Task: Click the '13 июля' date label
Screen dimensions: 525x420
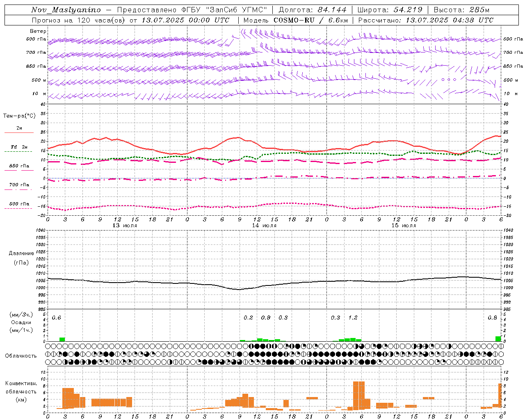Action: point(125,226)
